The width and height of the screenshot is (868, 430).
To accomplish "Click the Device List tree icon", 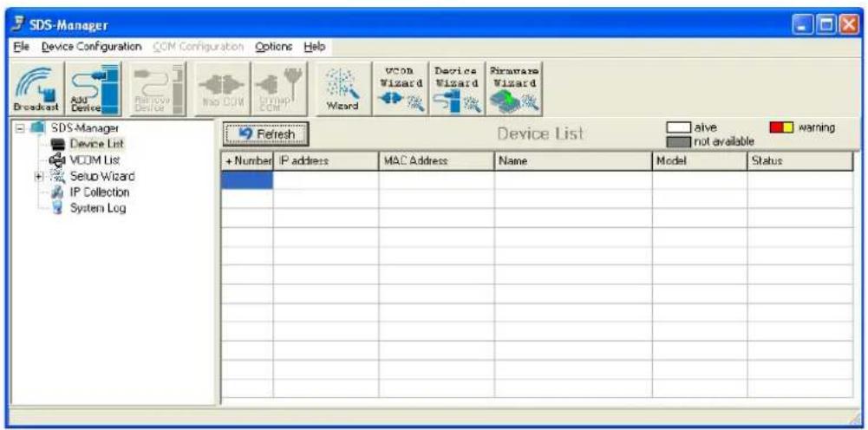I will pos(58,145).
